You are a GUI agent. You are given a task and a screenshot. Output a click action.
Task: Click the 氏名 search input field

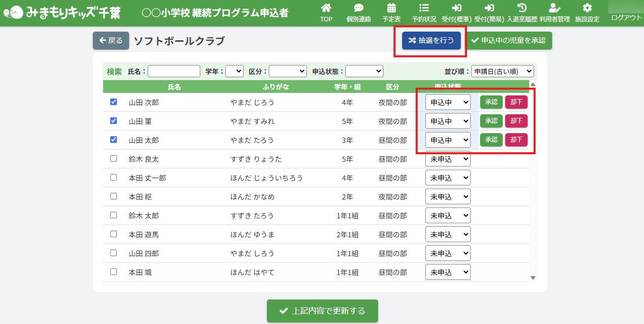[x=174, y=71]
